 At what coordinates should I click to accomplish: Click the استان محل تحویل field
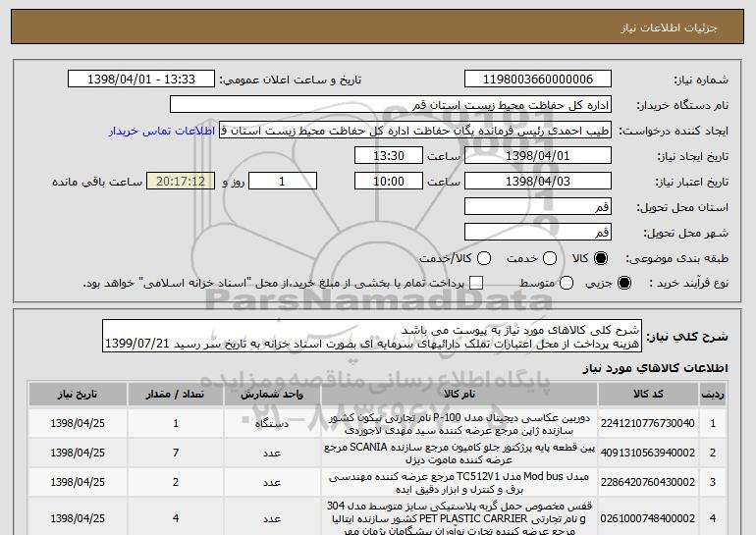click(x=538, y=207)
